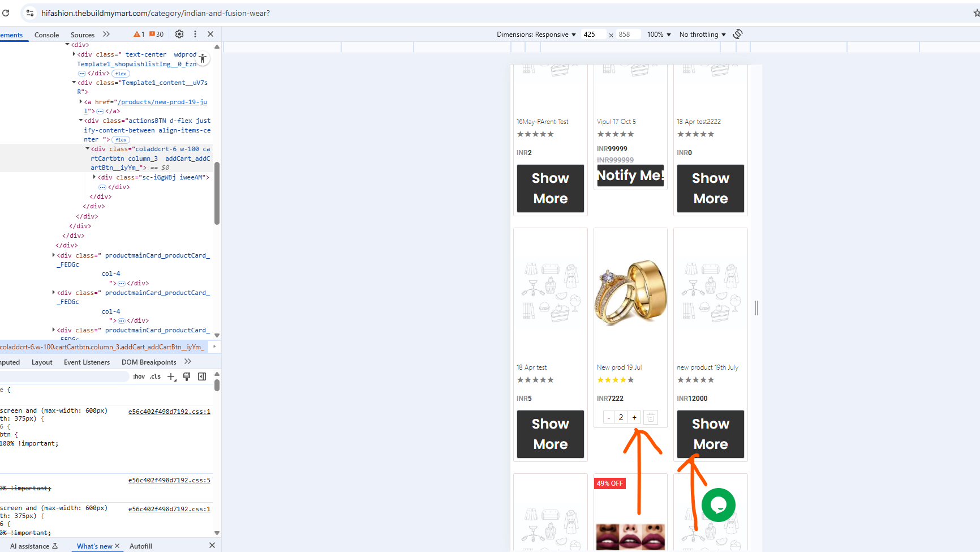Toggle the .cls element classes pane
The image size is (980, 552).
(156, 376)
